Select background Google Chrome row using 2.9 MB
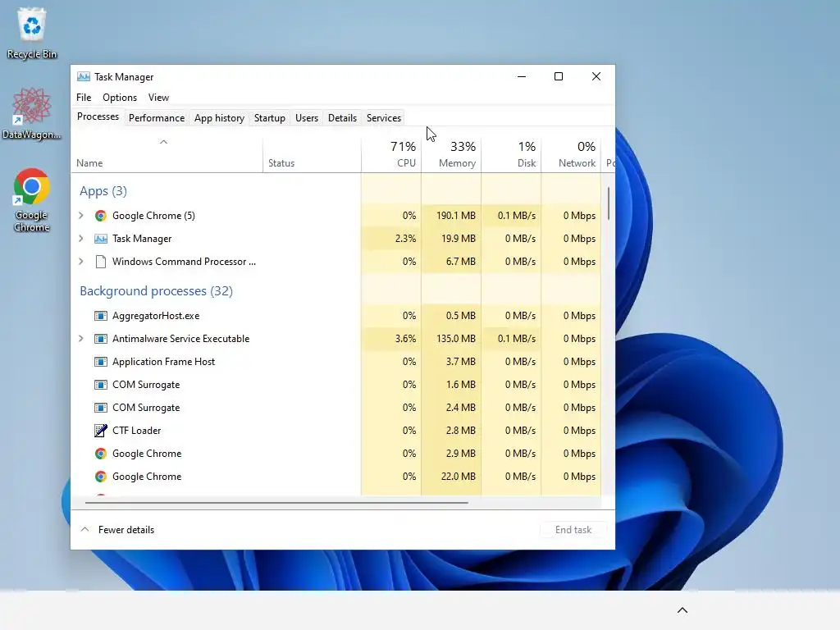 [336, 453]
